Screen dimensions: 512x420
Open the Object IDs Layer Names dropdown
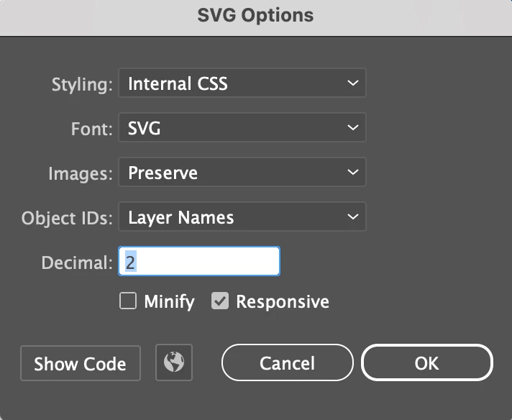click(x=242, y=217)
